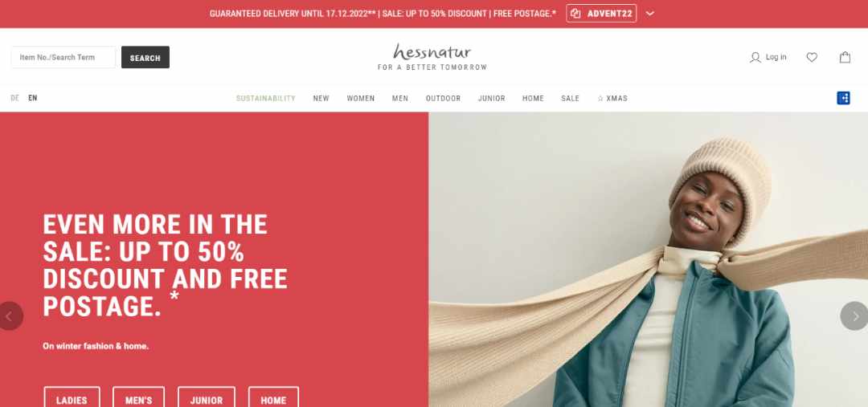This screenshot has height=407, width=868.
Task: Click the SEARCH button
Action: tap(145, 58)
